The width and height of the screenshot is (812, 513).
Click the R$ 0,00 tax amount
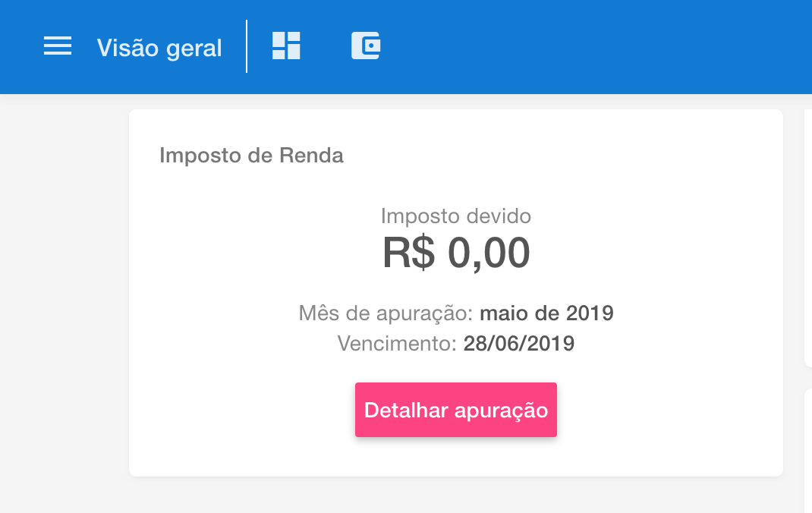click(x=456, y=253)
